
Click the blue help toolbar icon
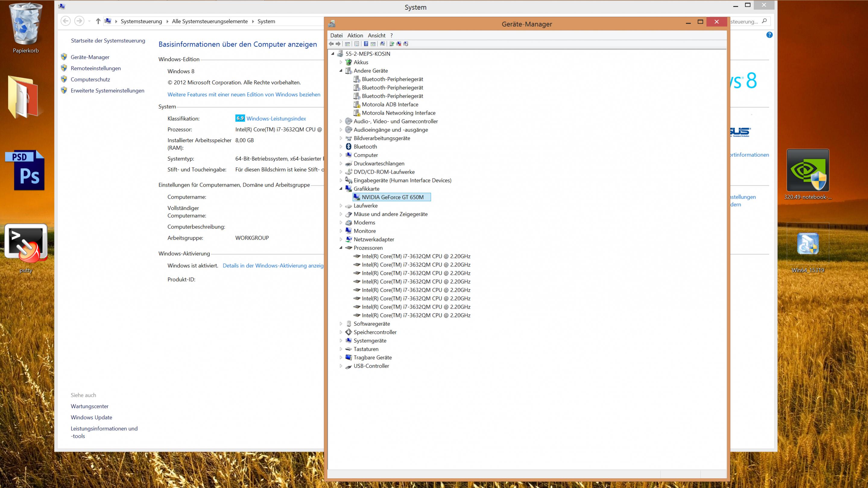click(x=366, y=44)
